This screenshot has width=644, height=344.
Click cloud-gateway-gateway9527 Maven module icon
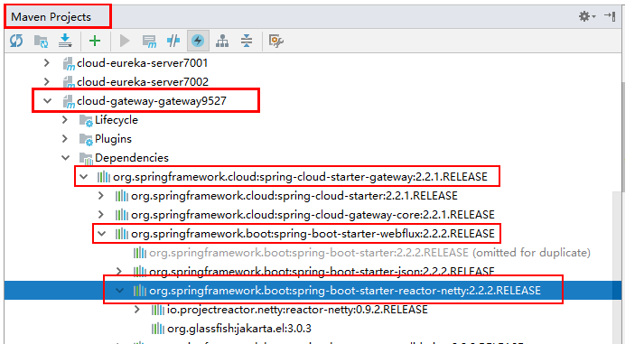point(69,101)
